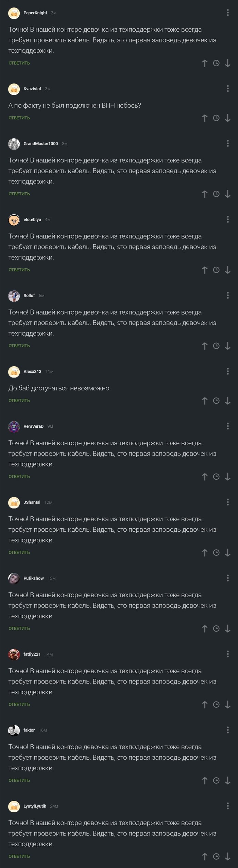The height and width of the screenshot is (868, 238).
Task: Downvote GrandMaster1000's comment
Action: pos(228,194)
